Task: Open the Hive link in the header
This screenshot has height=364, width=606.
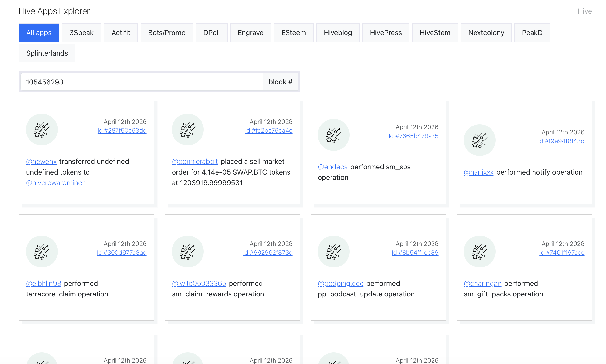Action: (x=585, y=11)
